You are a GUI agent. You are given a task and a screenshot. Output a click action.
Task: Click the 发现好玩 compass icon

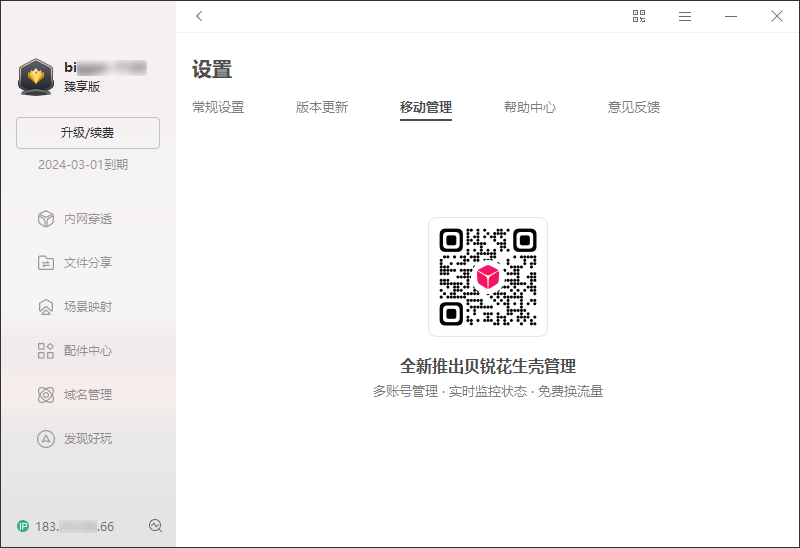(45, 439)
